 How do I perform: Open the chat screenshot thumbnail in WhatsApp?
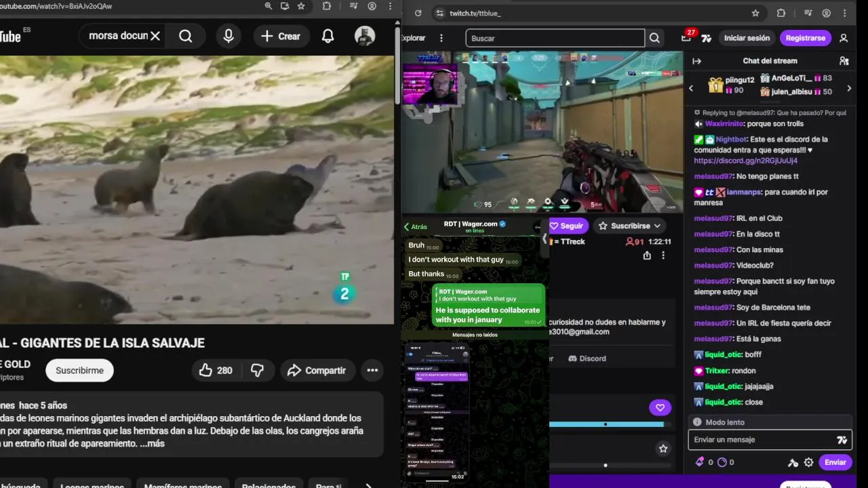437,411
